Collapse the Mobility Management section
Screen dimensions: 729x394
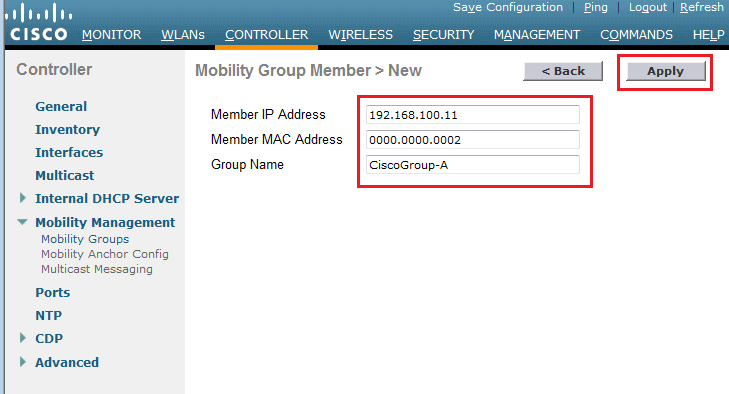(22, 222)
